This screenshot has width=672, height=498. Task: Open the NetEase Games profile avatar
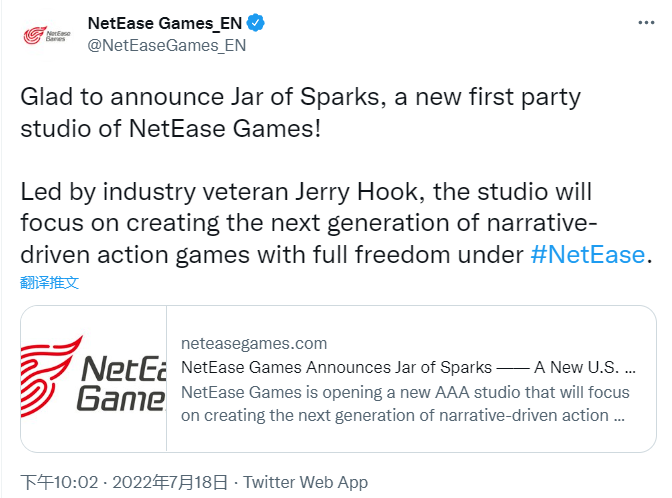click(46, 34)
